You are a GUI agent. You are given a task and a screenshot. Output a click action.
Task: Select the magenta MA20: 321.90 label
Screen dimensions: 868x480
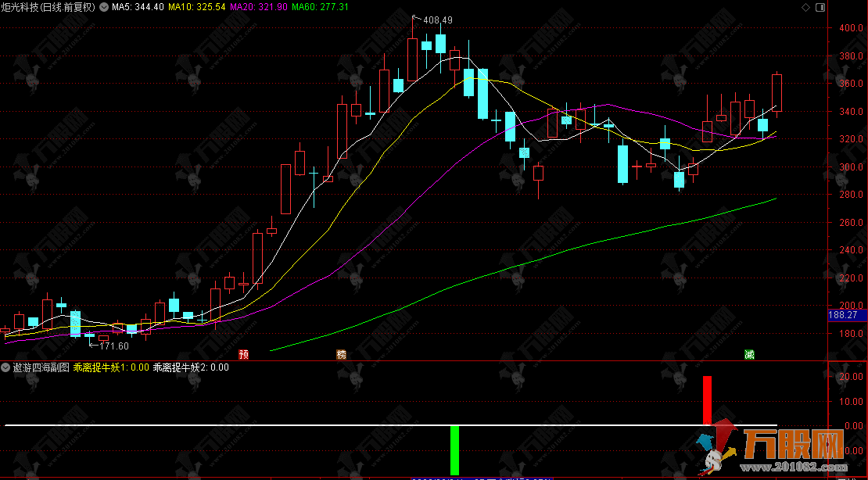(x=259, y=7)
